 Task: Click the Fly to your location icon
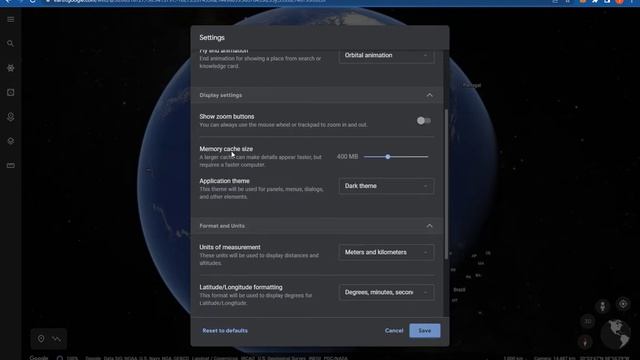623,304
